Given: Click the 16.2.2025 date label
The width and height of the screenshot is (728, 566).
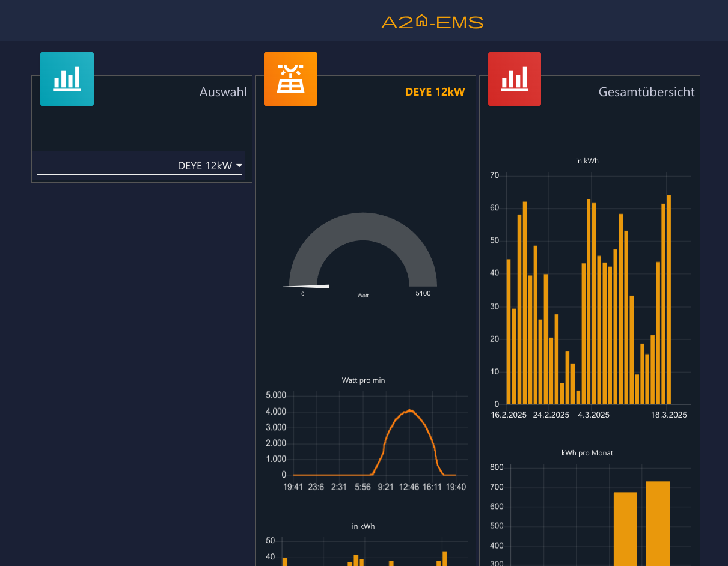Looking at the screenshot, I should (x=509, y=415).
